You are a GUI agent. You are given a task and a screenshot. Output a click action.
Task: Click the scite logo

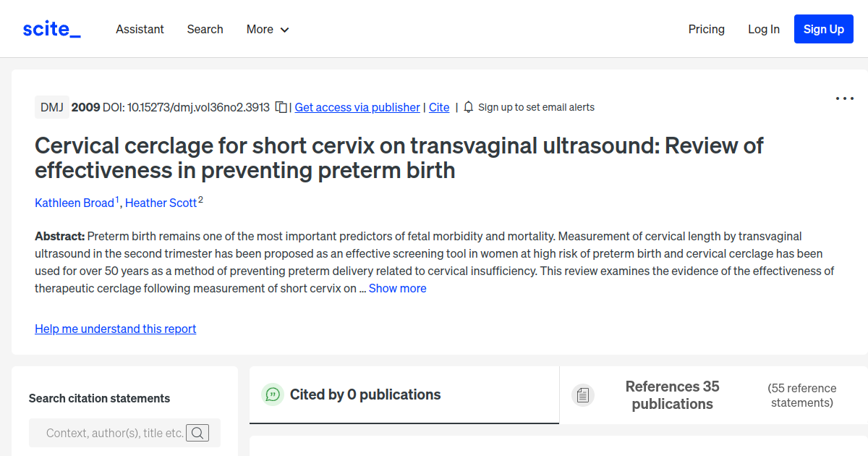coord(51,28)
